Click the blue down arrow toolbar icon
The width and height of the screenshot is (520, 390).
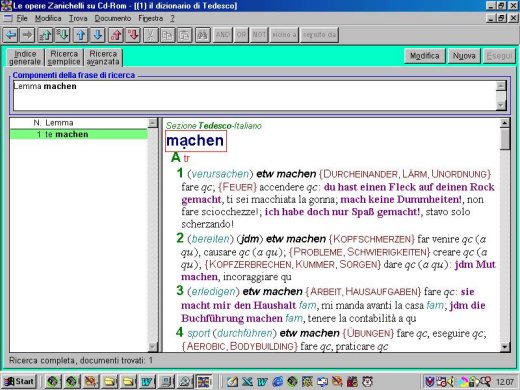pos(98,35)
